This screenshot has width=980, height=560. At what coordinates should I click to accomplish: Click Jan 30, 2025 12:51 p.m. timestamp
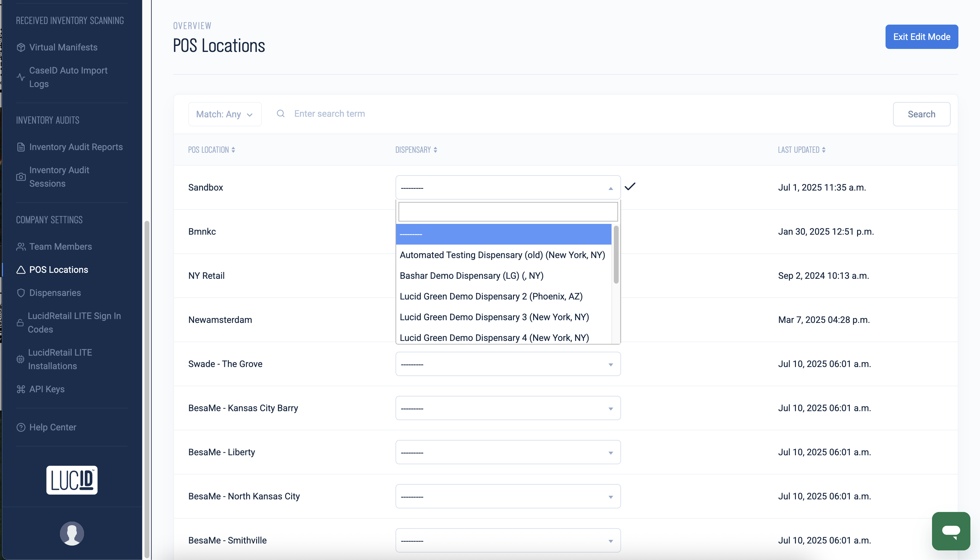[x=826, y=232]
